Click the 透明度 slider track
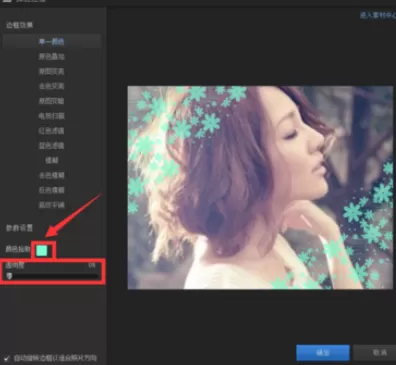Screen dimensions: 396x365 (52, 276)
